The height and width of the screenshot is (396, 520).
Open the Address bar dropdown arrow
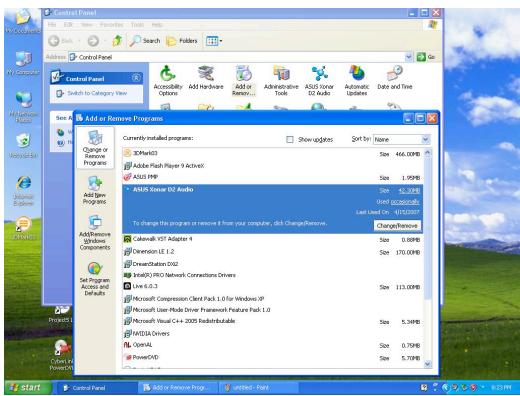pos(409,57)
